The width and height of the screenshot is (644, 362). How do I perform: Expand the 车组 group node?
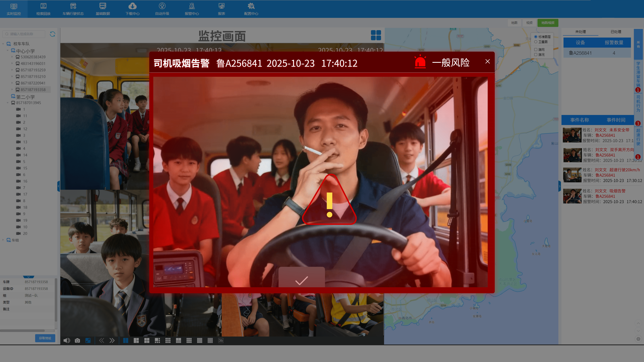point(3,240)
